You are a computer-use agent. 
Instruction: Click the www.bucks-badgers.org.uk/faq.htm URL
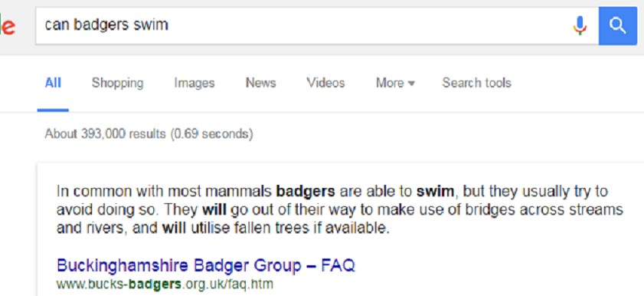coord(165,284)
